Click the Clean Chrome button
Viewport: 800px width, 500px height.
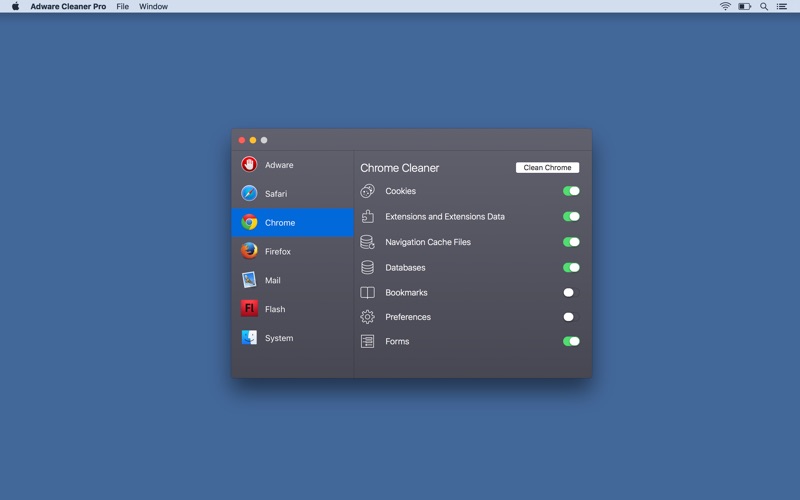coord(547,167)
